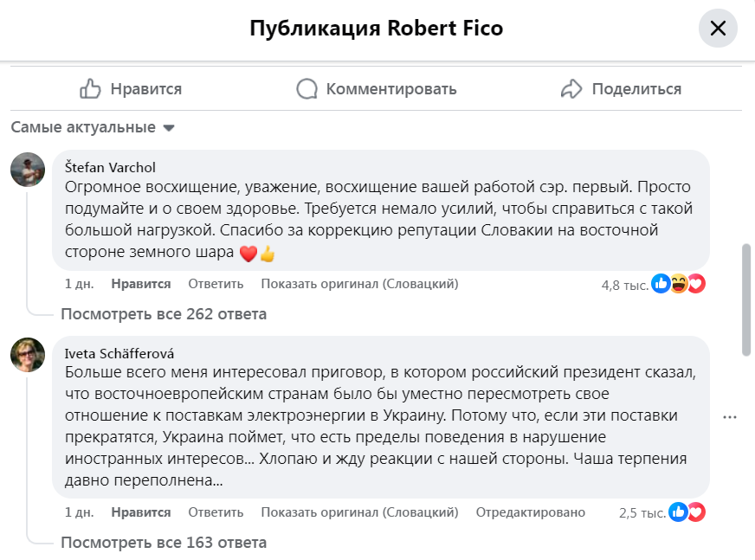Image resolution: width=755 pixels, height=560 pixels.
Task: Reply to Štefan Varchol's comment
Action: pyautogui.click(x=216, y=284)
